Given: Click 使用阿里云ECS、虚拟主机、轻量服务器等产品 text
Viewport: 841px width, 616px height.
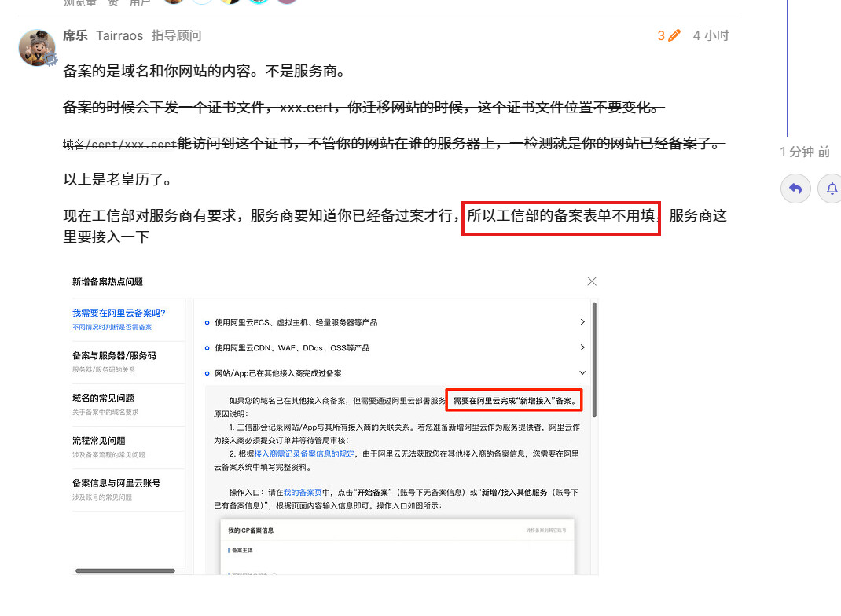Looking at the screenshot, I should coord(296,322).
